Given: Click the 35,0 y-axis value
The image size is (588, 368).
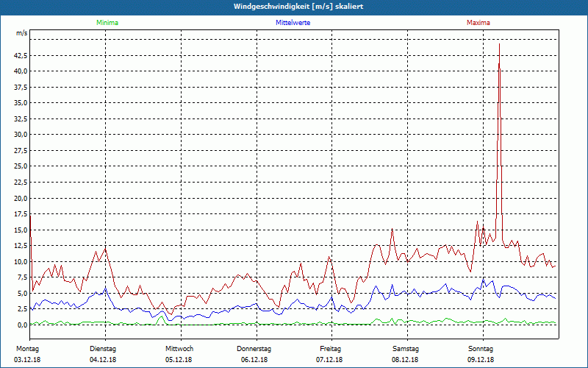Looking at the screenshot, I should [20, 103].
